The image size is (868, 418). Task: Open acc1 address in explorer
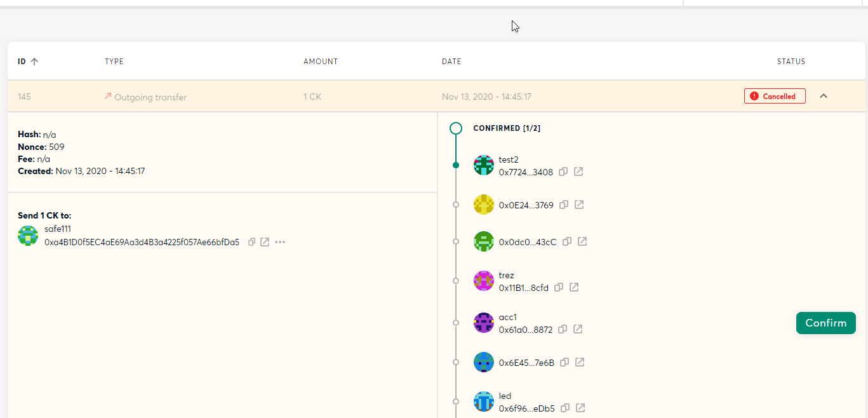pyautogui.click(x=578, y=329)
